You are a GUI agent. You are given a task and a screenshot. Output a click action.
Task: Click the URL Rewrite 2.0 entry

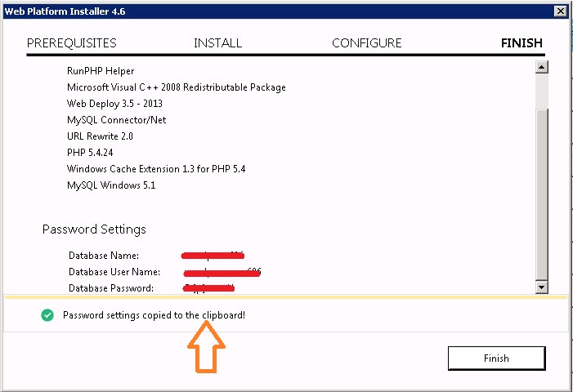100,136
